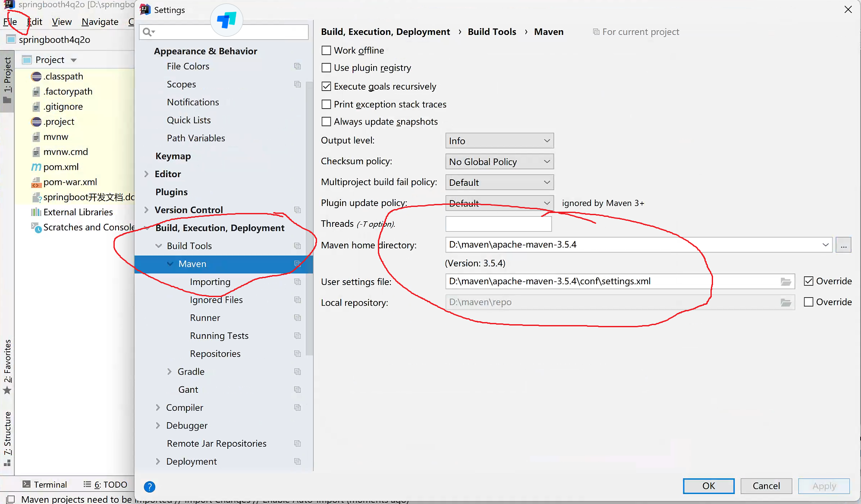Image resolution: width=861 pixels, height=504 pixels.
Task: Click the Scratches and Consoles icon
Action: [36, 227]
